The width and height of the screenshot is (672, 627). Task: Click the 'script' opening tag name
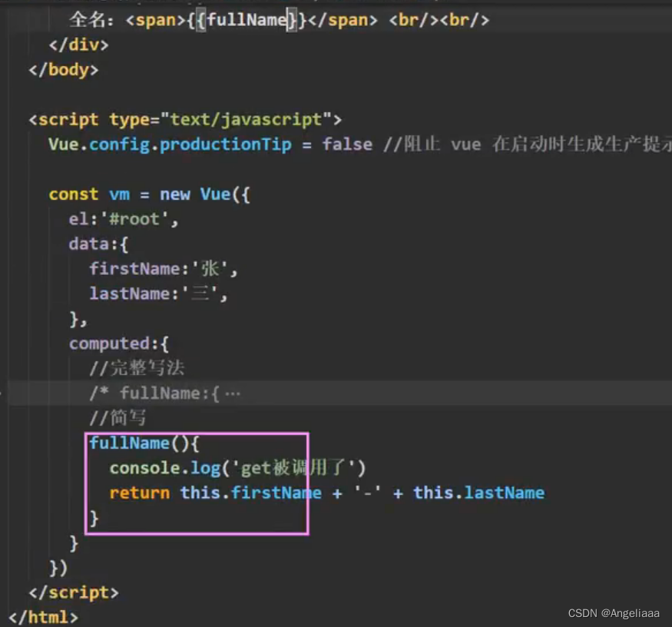click(68, 120)
